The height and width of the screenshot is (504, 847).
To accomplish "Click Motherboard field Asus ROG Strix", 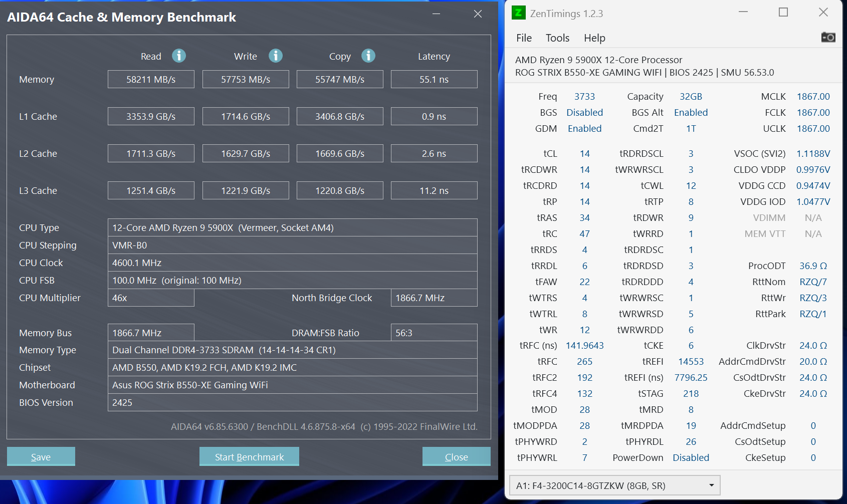I will click(x=293, y=385).
